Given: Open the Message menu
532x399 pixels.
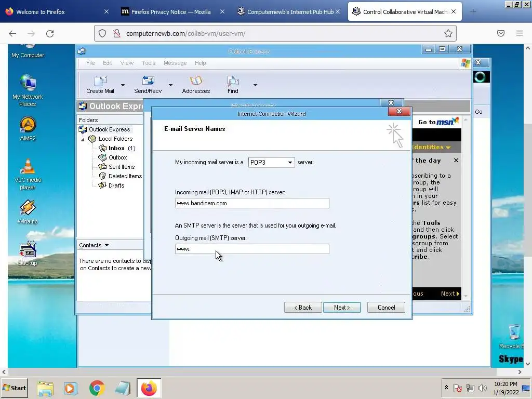Looking at the screenshot, I should tap(175, 63).
